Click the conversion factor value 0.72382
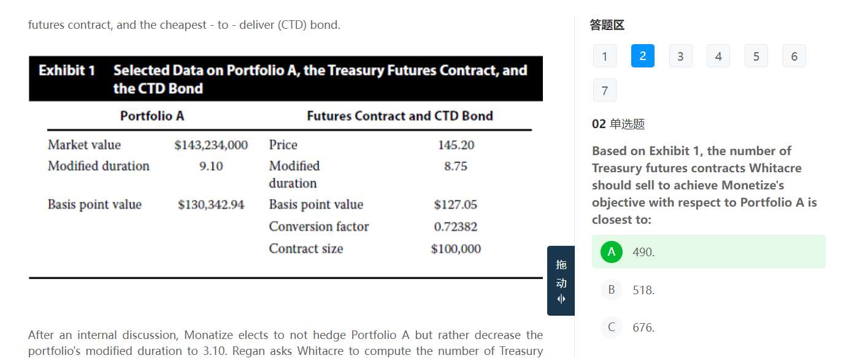The image size is (868, 358). tap(455, 227)
